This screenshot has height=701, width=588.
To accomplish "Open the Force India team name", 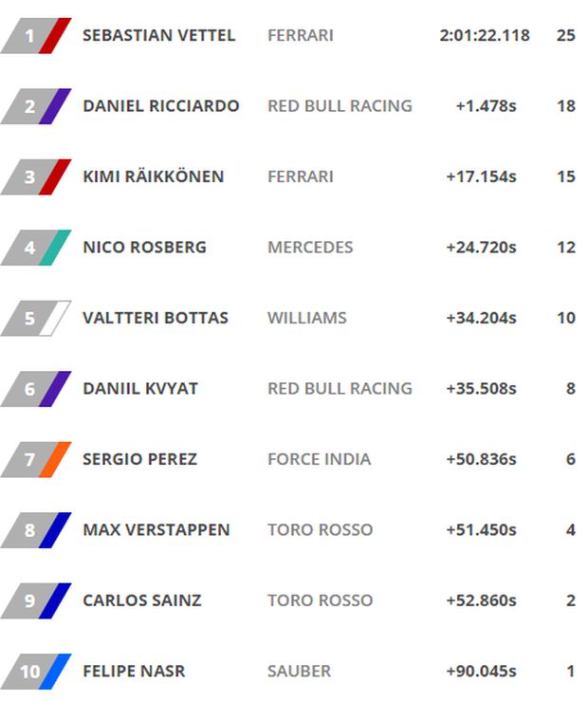I will tap(319, 459).
